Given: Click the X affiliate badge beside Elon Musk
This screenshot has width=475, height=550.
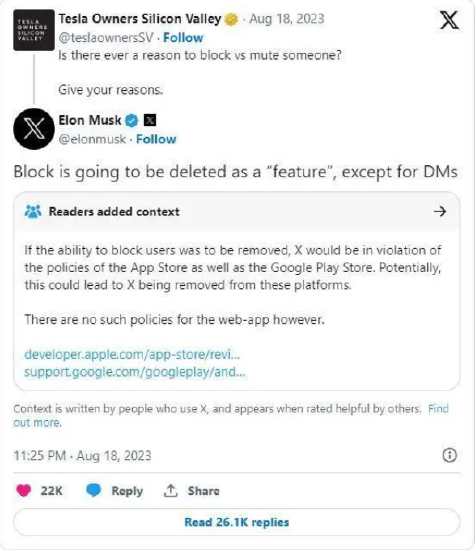Looking at the screenshot, I should pos(150,121).
